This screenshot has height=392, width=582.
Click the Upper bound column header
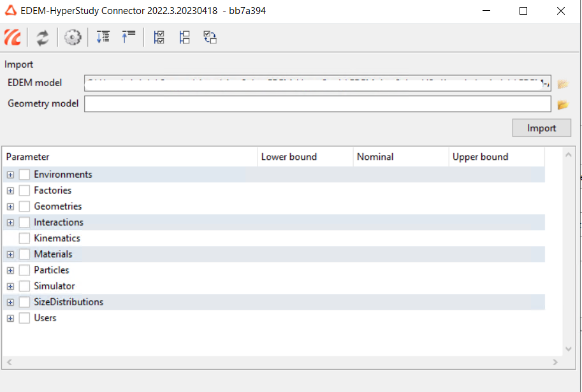(x=497, y=157)
